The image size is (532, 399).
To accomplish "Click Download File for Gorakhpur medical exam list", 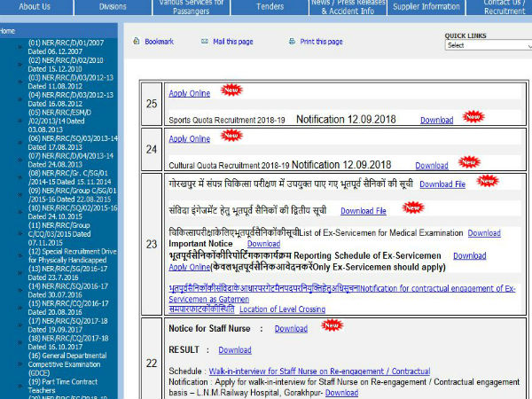I will pos(442,184).
